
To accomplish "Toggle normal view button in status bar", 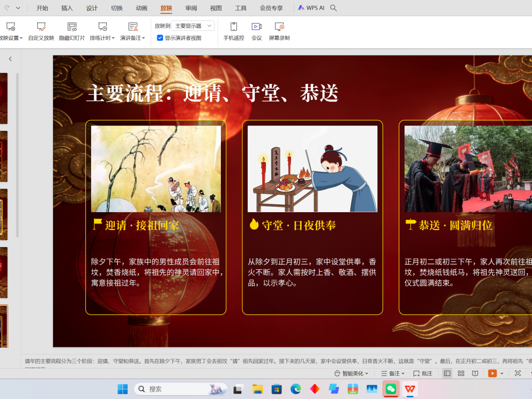I will (x=447, y=374).
